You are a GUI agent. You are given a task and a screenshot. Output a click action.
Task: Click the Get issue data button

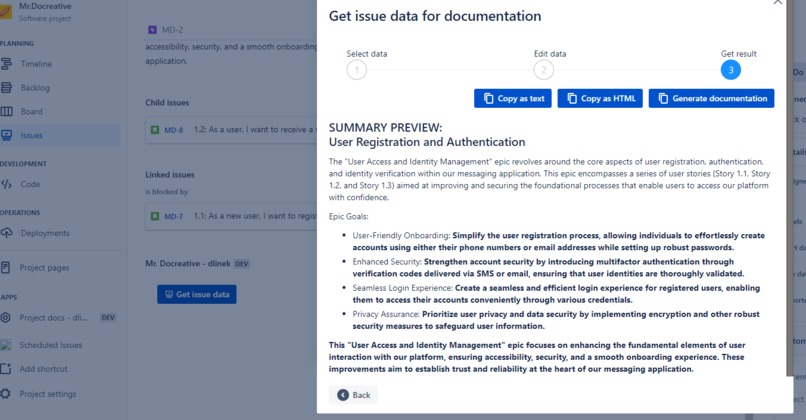[197, 295]
